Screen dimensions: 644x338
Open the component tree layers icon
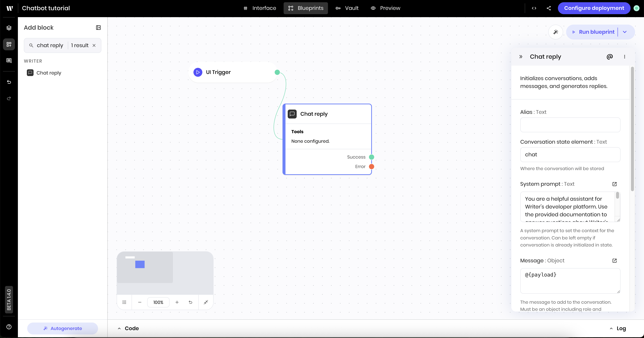click(x=9, y=28)
